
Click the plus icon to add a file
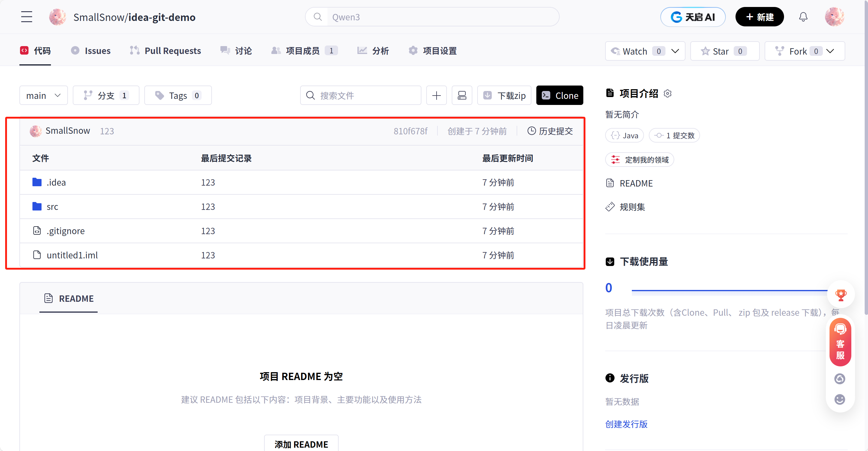pyautogui.click(x=436, y=95)
